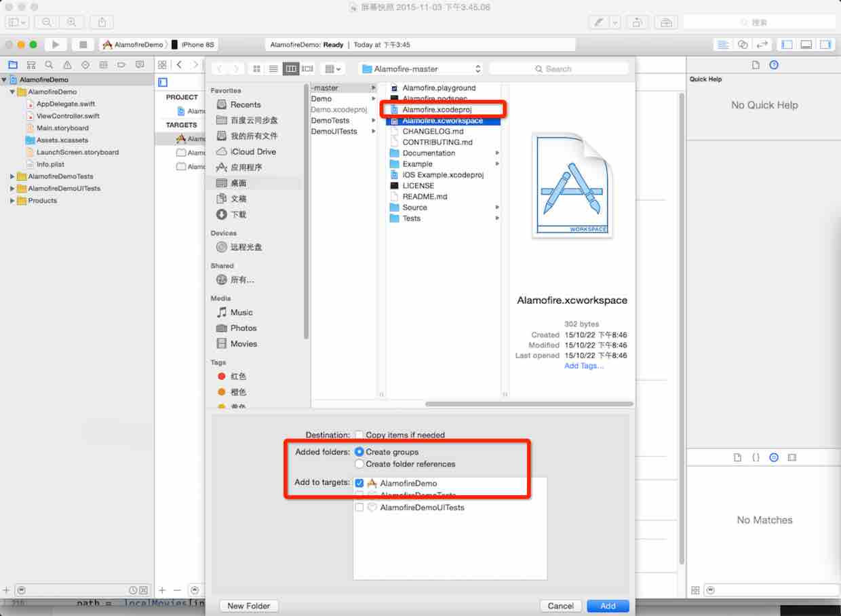Open the Issue navigator
841x616 pixels.
(x=67, y=65)
